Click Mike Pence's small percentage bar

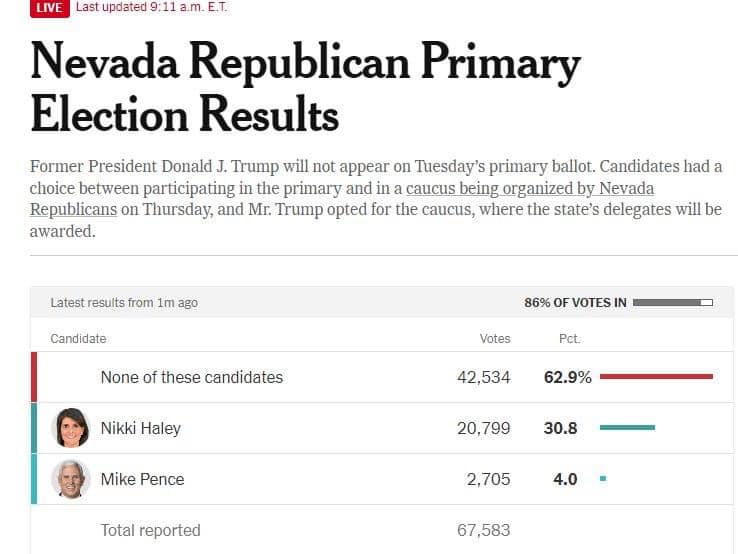click(x=603, y=479)
